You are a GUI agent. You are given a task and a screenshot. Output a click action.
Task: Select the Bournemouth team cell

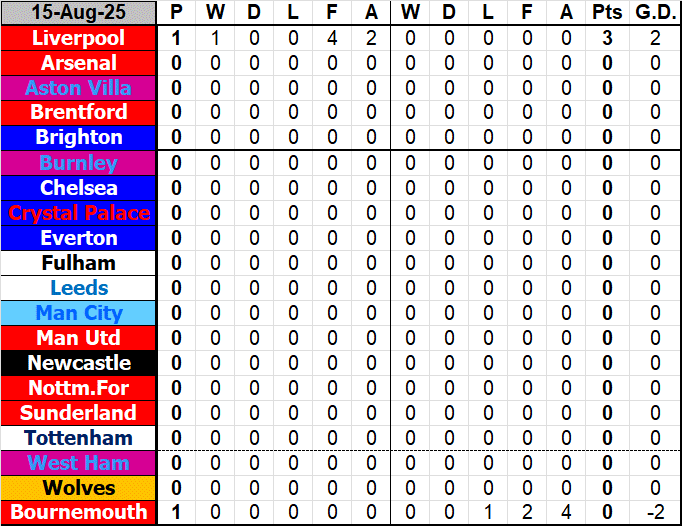tap(79, 513)
